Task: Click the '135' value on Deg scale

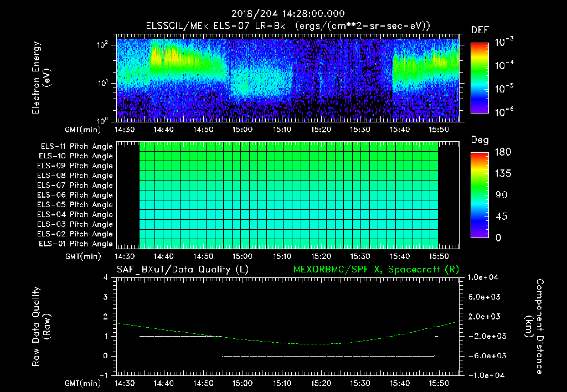Action: pyautogui.click(x=503, y=174)
